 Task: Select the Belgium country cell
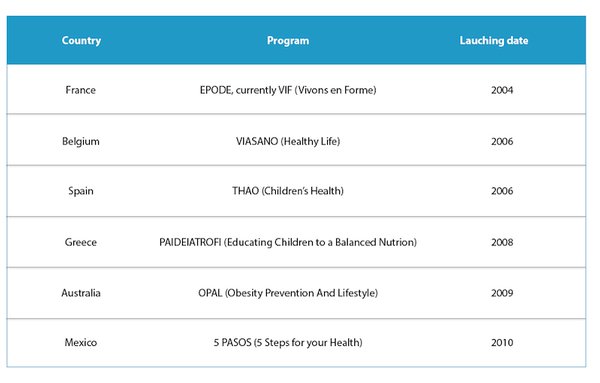click(81, 141)
